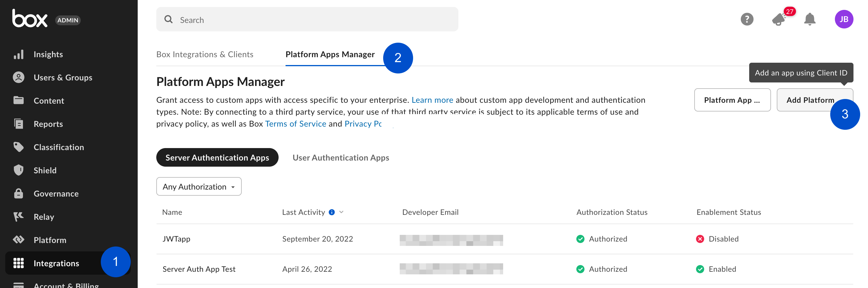Select Governance in the sidebar
The width and height of the screenshot is (868, 288).
pos(55,193)
